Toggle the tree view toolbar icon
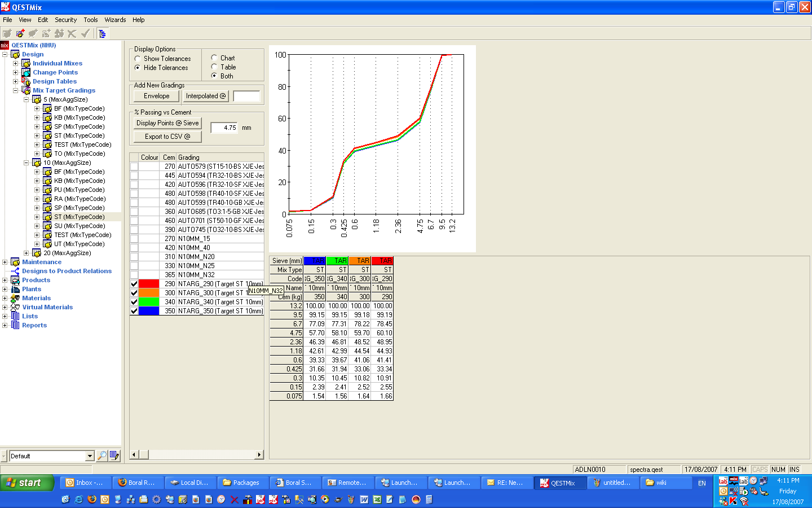The width and height of the screenshot is (812, 508). point(102,33)
